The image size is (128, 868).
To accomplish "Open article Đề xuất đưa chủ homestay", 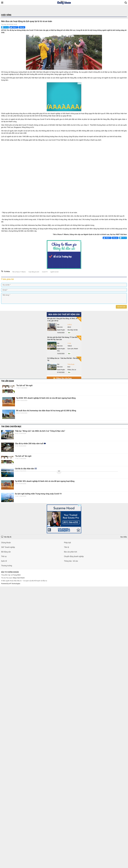I will [46, 411].
